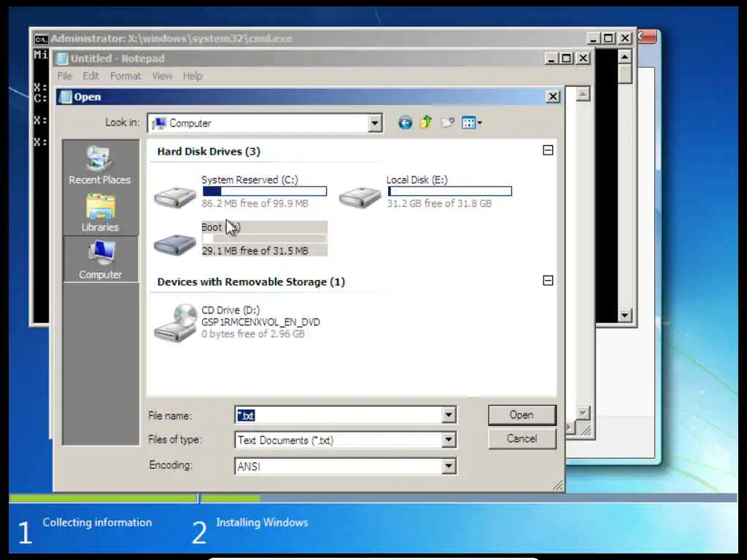Click '86.2 MB free of 99.9 MB' text

[x=255, y=203]
